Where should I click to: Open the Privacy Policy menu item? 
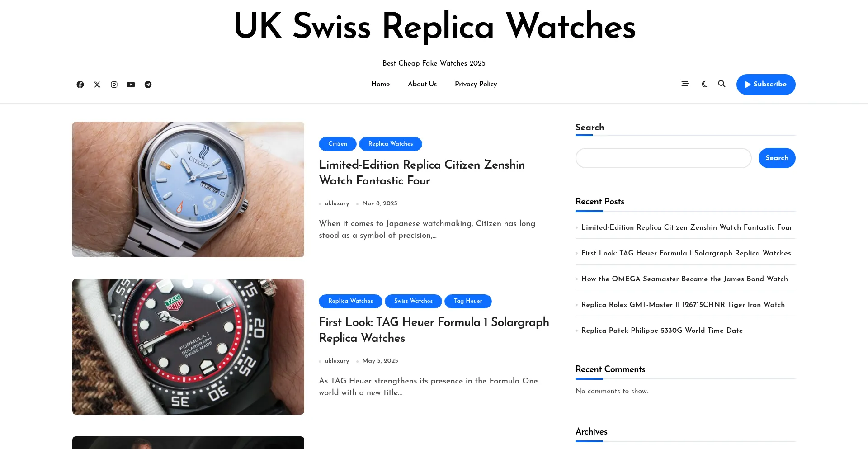[476, 84]
